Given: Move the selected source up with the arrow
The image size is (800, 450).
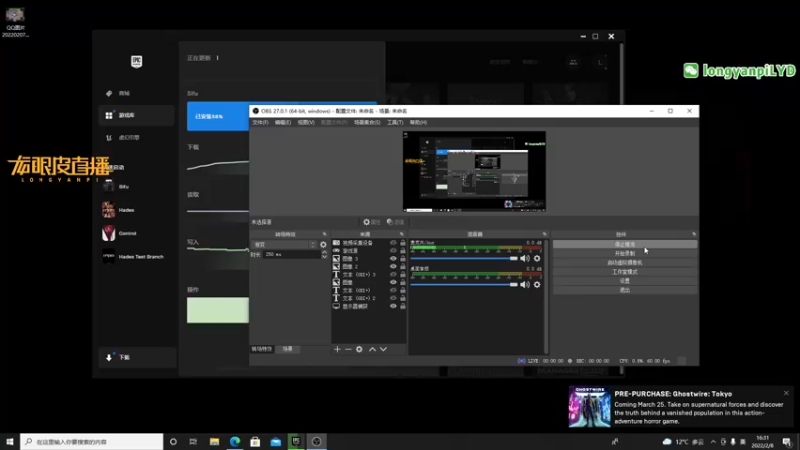Looking at the screenshot, I should click(x=372, y=349).
